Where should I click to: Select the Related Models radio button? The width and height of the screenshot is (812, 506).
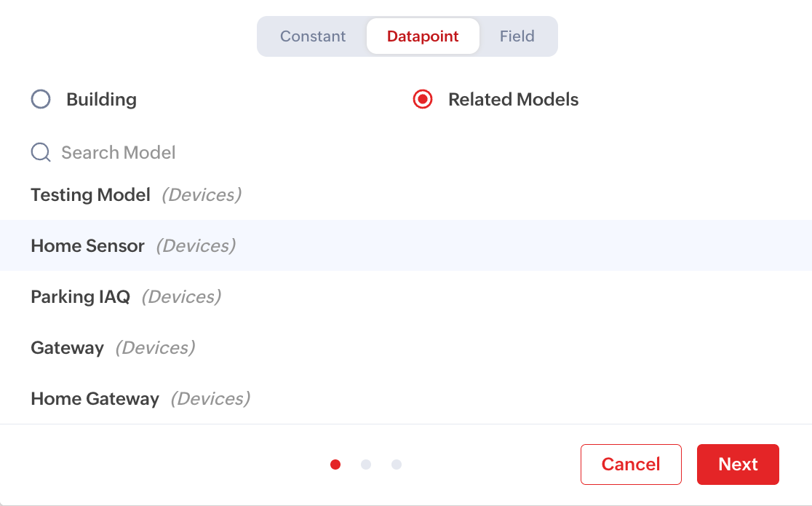click(x=423, y=99)
